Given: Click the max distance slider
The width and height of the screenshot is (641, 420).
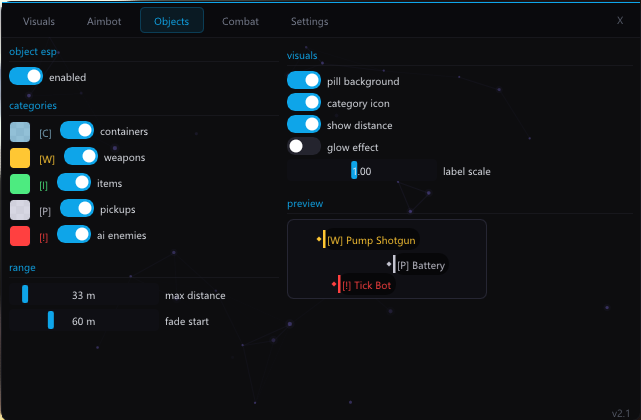Looking at the screenshot, I should 84,295.
